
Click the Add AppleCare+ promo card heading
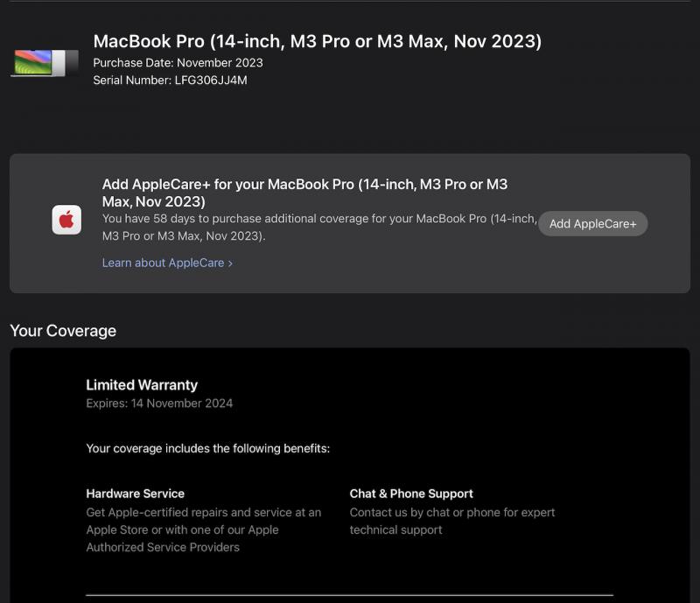click(x=304, y=193)
